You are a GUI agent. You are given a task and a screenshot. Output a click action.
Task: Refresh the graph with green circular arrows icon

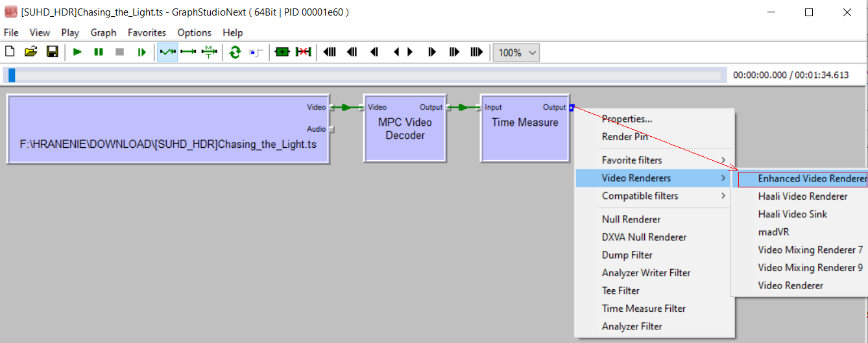tap(235, 52)
